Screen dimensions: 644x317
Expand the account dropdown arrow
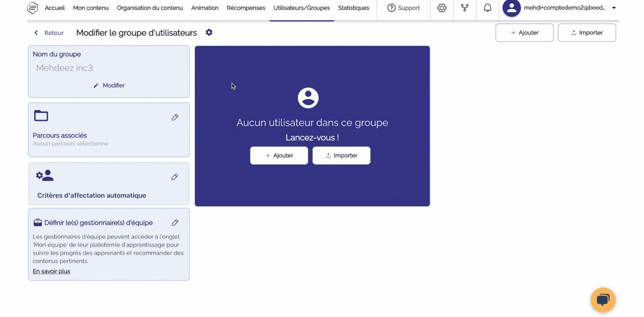614,8
